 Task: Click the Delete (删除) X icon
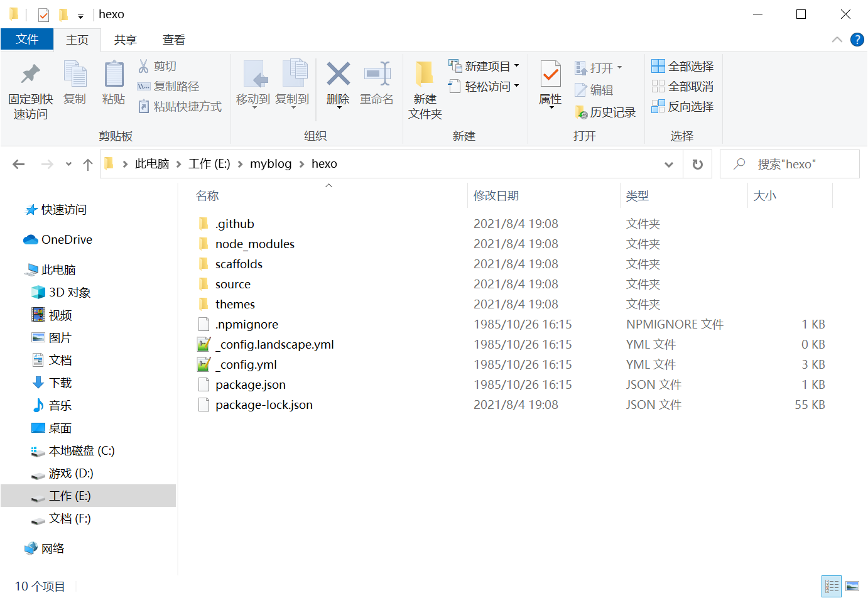pos(338,74)
